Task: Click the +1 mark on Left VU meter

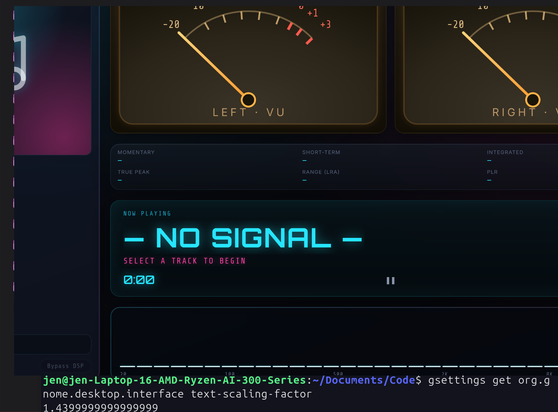Action: pyautogui.click(x=312, y=13)
